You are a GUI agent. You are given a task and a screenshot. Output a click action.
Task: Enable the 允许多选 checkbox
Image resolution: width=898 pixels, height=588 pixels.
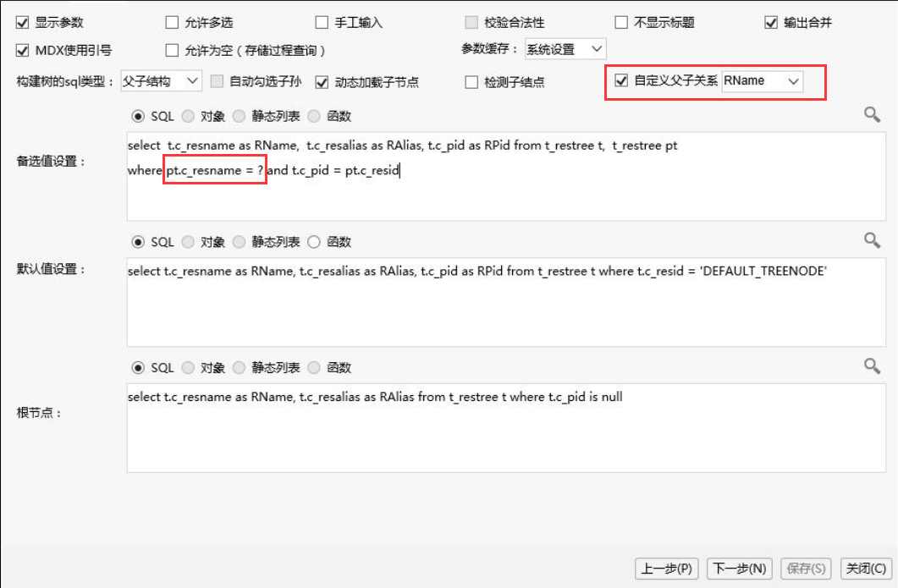pyautogui.click(x=172, y=23)
